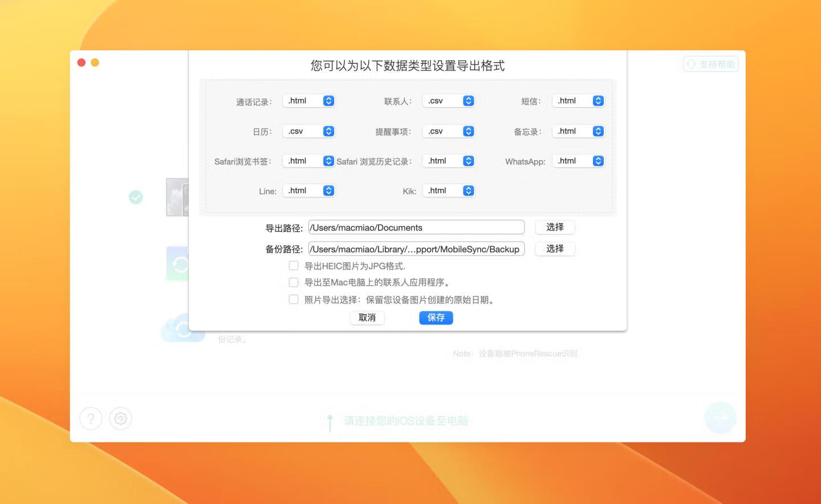Click the 保存 button
821x504 pixels.
[436, 318]
